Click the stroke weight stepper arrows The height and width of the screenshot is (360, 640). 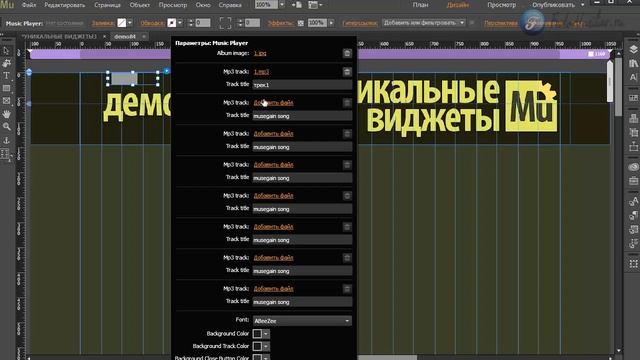tap(191, 23)
